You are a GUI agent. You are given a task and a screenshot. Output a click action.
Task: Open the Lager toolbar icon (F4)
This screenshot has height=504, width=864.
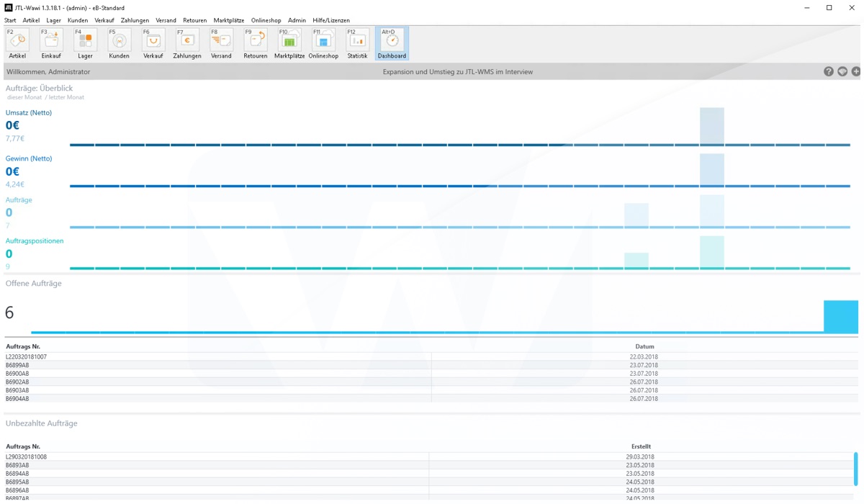tap(85, 43)
